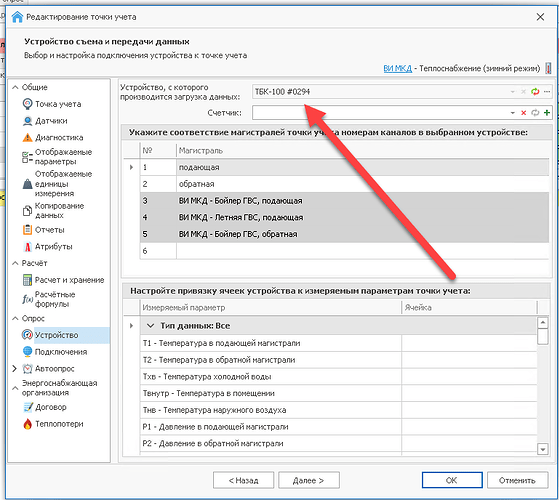
Task: Collapse Тип данных: Все group
Action: pos(150,326)
